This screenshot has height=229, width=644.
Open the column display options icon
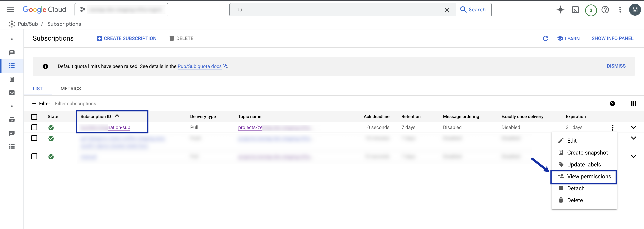point(633,104)
